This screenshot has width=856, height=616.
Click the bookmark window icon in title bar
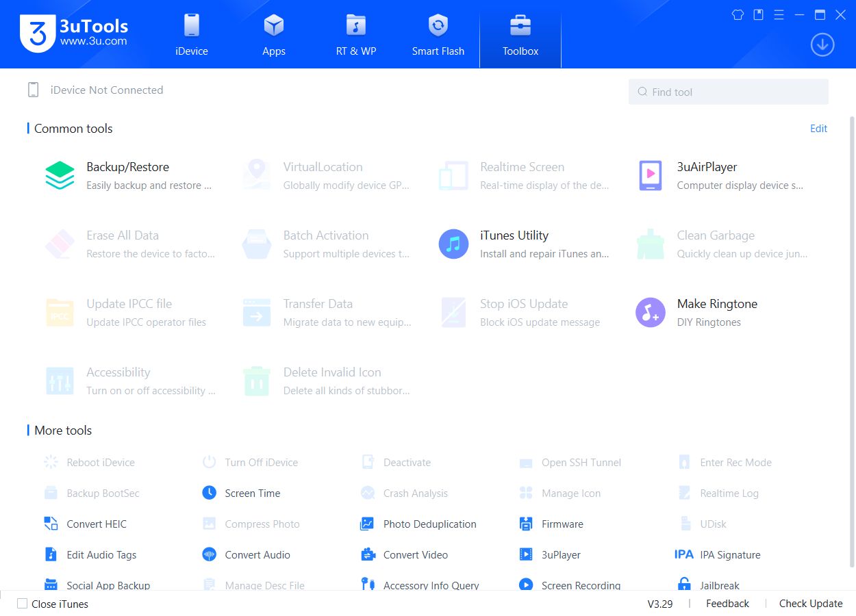[x=758, y=14]
